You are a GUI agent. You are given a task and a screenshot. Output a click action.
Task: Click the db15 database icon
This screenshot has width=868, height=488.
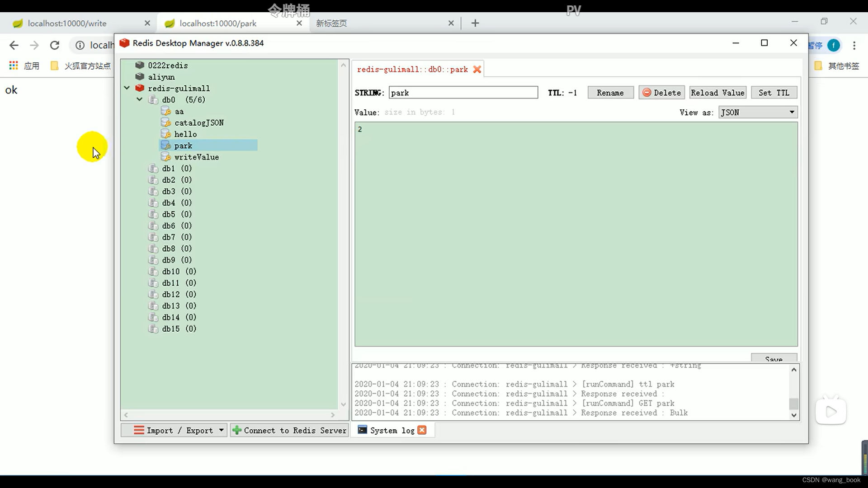[153, 328]
